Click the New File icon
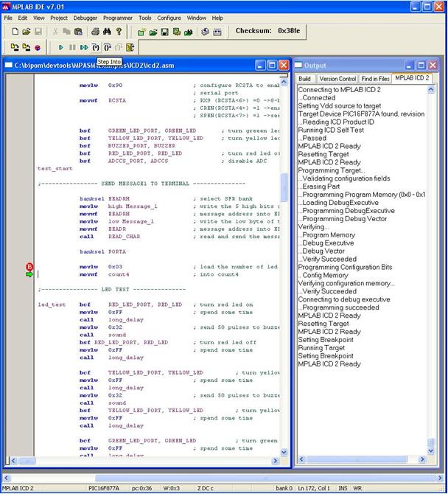The height and width of the screenshot is (494, 448). pyautogui.click(x=15, y=31)
